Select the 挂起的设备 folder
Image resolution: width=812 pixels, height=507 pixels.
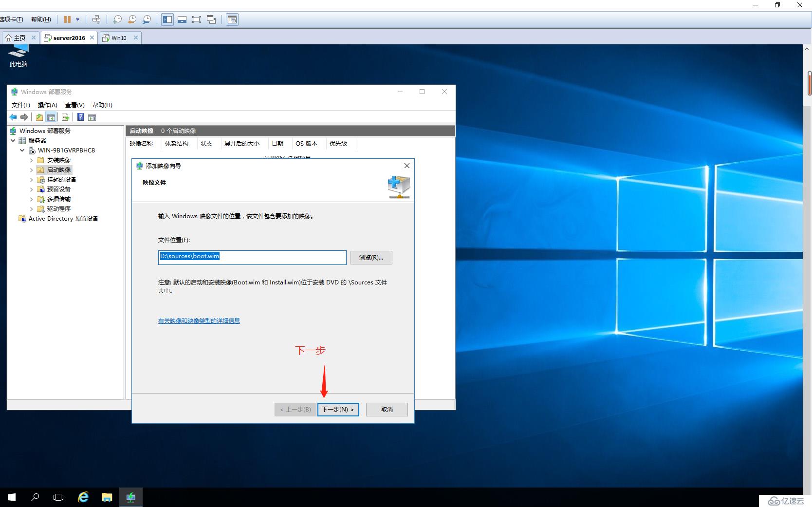[61, 179]
